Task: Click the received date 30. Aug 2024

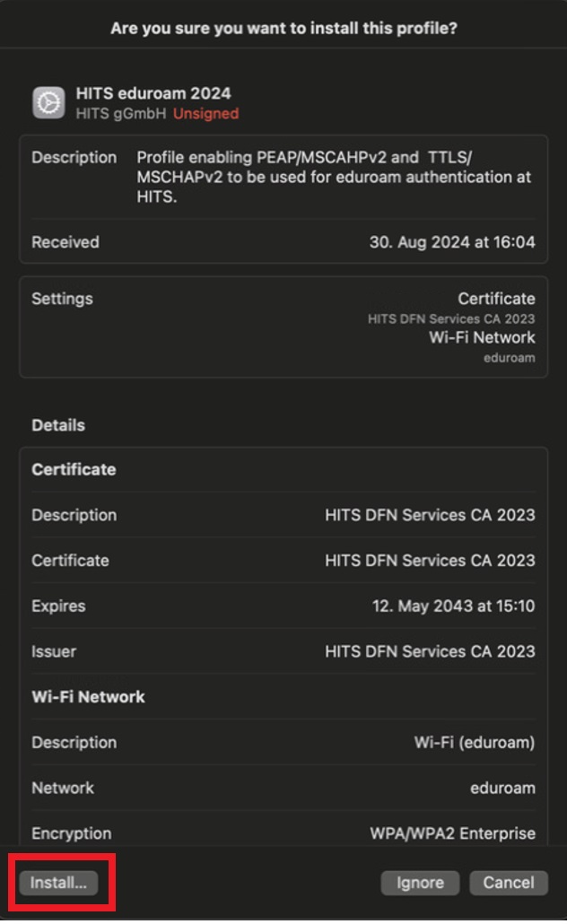Action: pyautogui.click(x=452, y=242)
